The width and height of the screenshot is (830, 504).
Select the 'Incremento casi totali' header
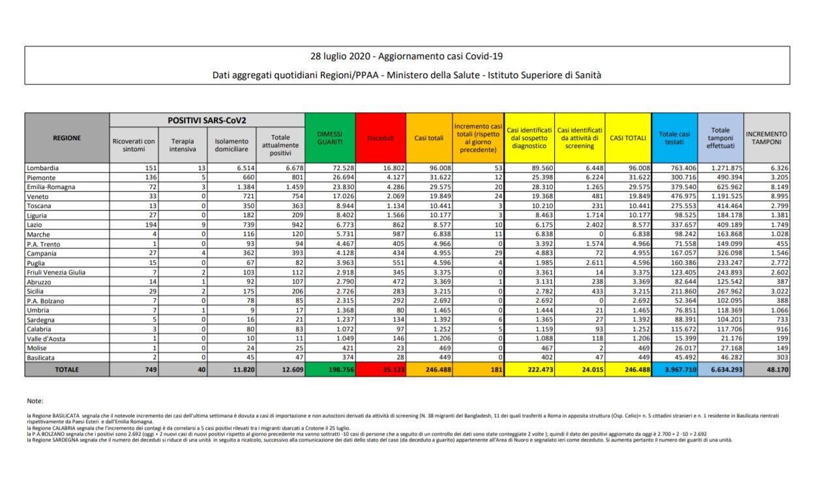478,138
